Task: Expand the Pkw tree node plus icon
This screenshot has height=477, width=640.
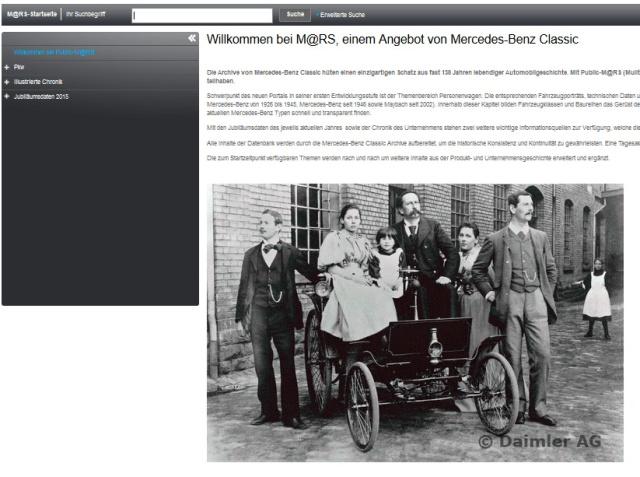Action: pos(7,67)
